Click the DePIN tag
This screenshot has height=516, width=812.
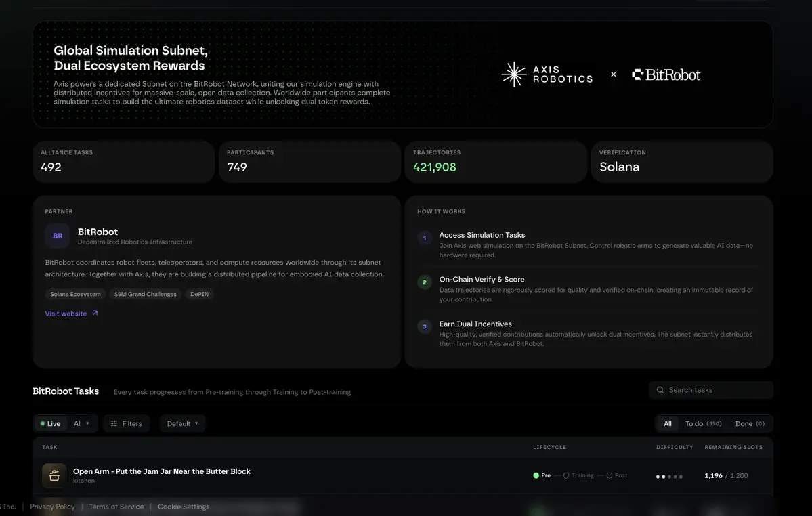[199, 294]
